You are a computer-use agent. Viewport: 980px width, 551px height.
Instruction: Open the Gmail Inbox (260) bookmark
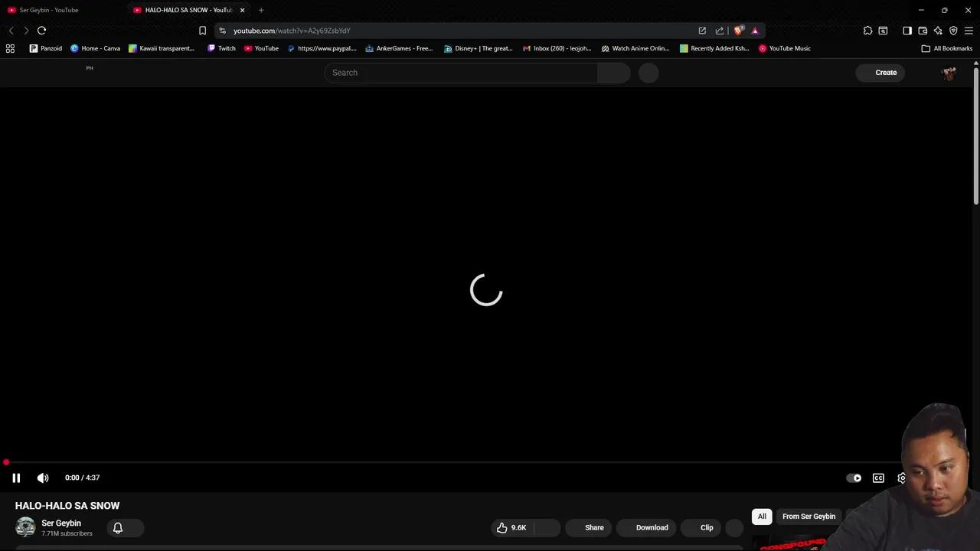coord(557,48)
